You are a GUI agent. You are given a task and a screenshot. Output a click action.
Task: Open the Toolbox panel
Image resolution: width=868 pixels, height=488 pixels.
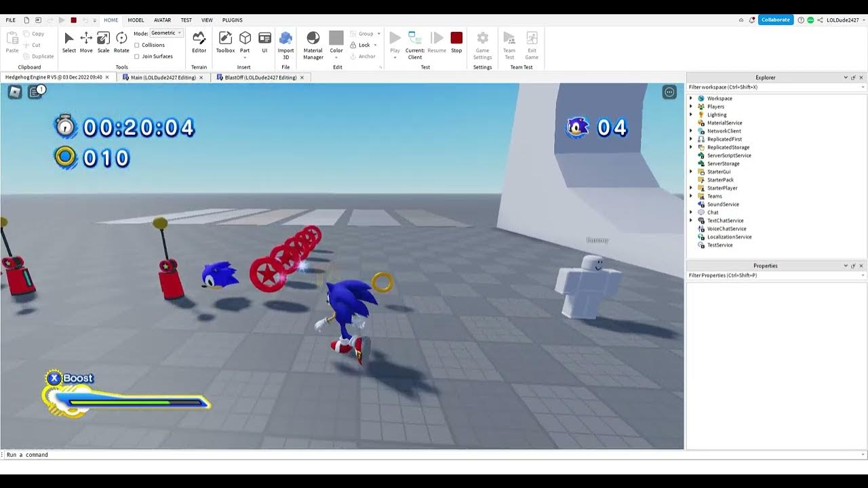[x=225, y=42]
